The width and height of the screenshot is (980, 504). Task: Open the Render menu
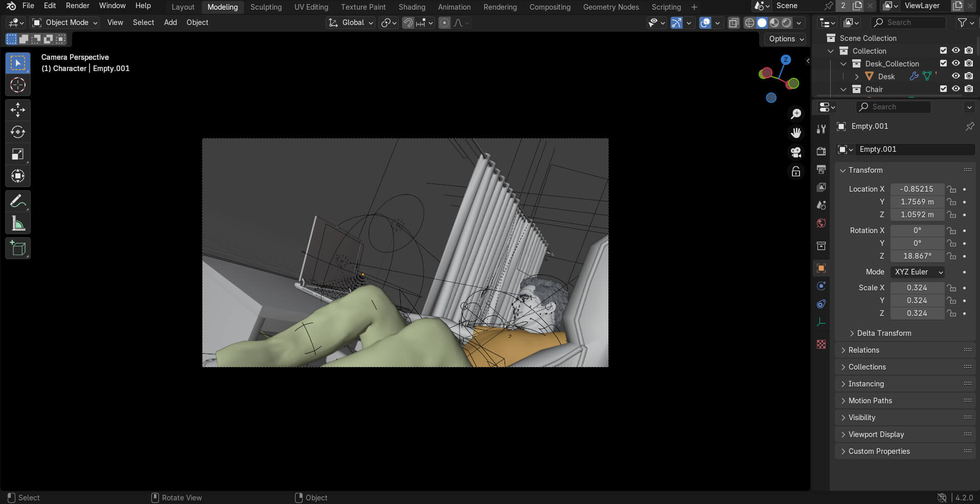[x=78, y=6]
